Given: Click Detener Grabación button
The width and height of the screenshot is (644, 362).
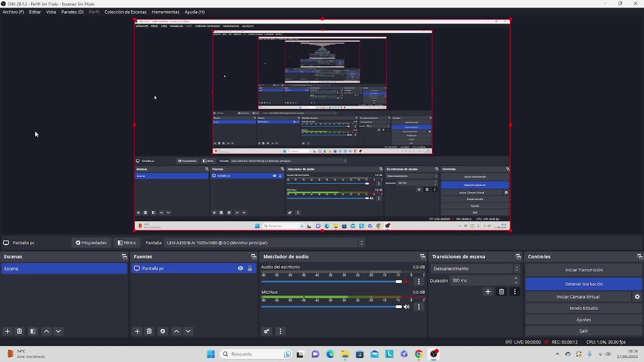Looking at the screenshot, I should click(x=584, y=284).
